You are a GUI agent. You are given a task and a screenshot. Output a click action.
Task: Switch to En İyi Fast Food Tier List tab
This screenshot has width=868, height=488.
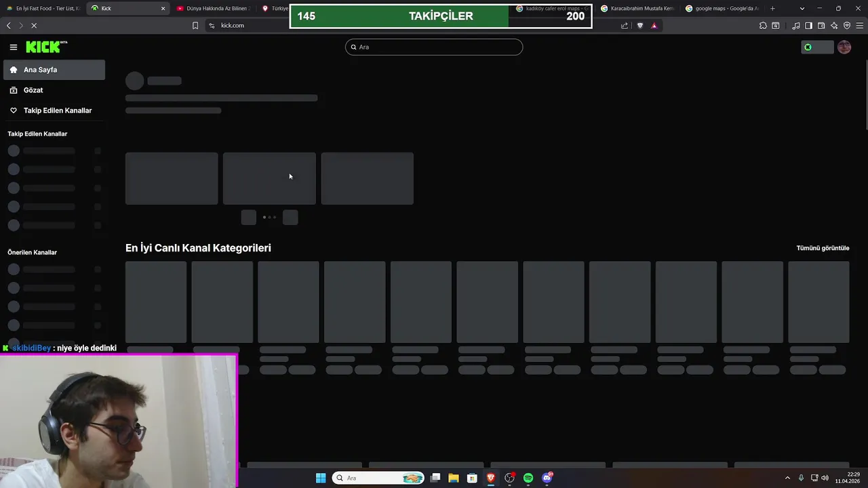point(43,8)
